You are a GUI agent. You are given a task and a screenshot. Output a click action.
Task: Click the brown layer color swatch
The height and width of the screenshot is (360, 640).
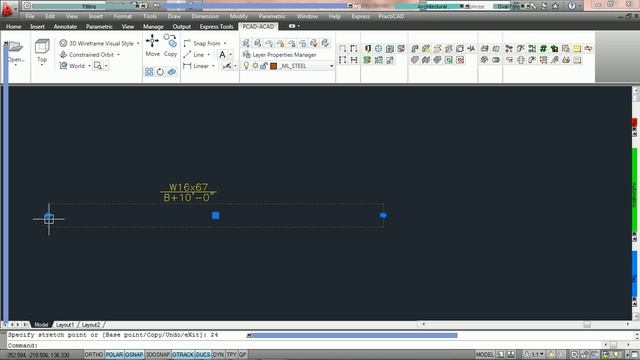(x=273, y=66)
